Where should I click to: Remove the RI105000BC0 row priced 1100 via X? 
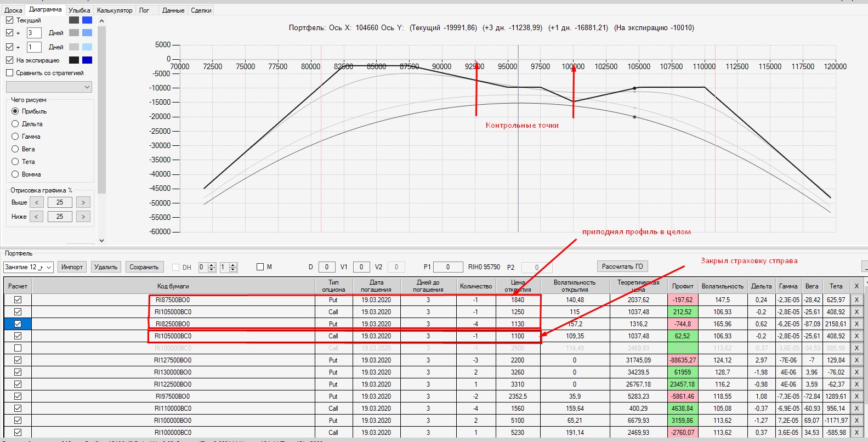point(856,336)
